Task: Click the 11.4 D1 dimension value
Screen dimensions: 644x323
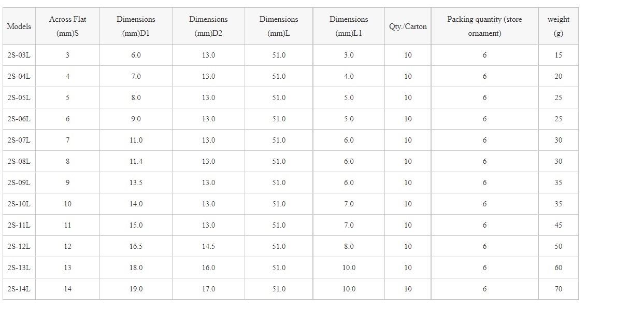Action: click(136, 161)
